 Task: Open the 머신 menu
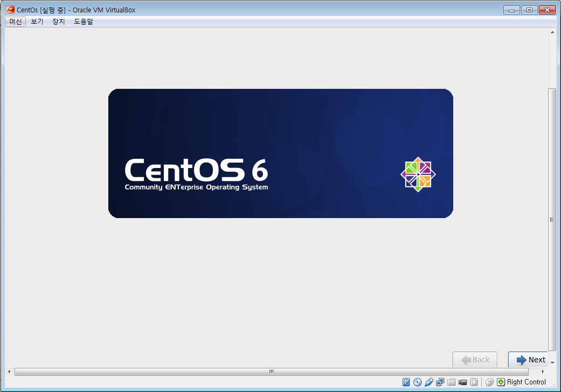click(x=16, y=22)
